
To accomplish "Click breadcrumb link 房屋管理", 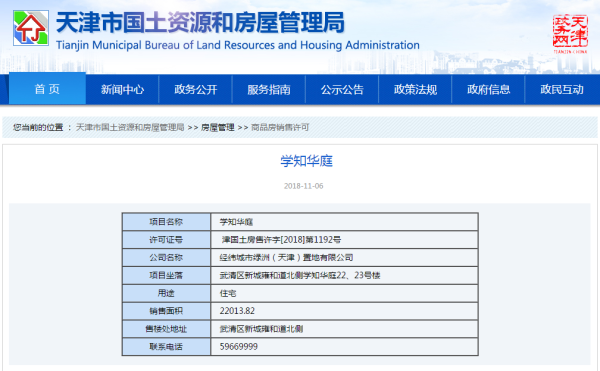I will coord(218,127).
